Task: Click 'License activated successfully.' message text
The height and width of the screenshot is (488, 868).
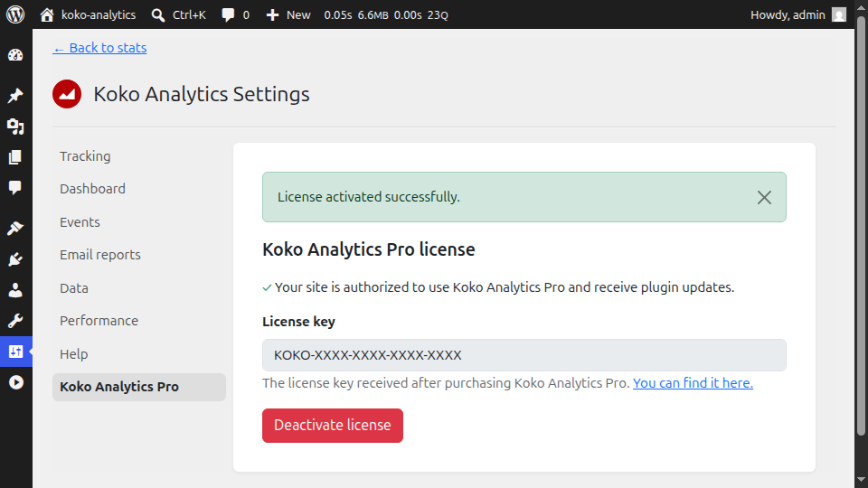Action: [369, 197]
